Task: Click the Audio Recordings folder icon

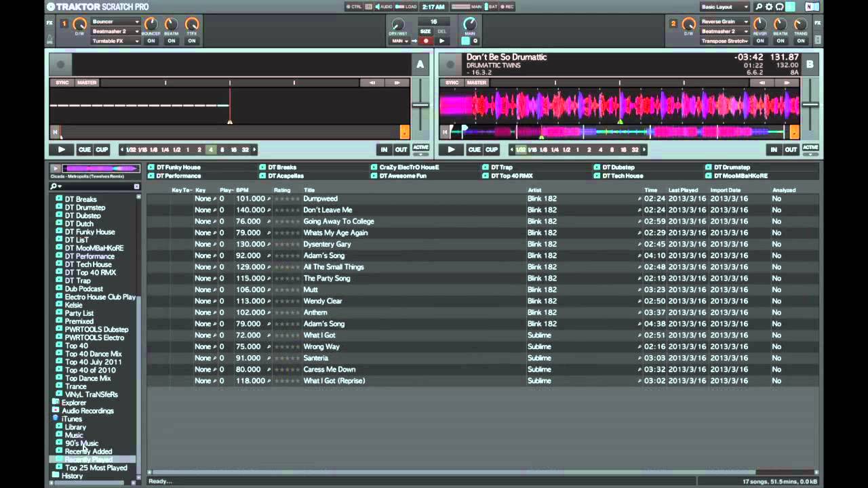Action: (56, 411)
